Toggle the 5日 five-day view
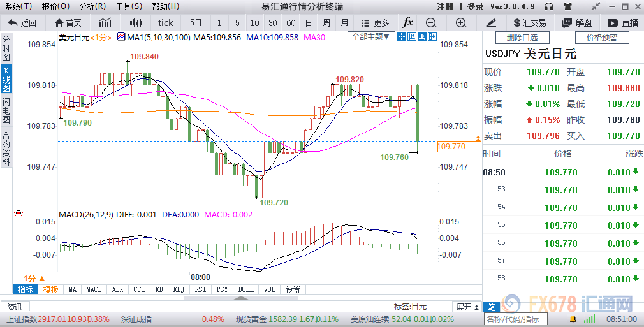 (x=196, y=22)
